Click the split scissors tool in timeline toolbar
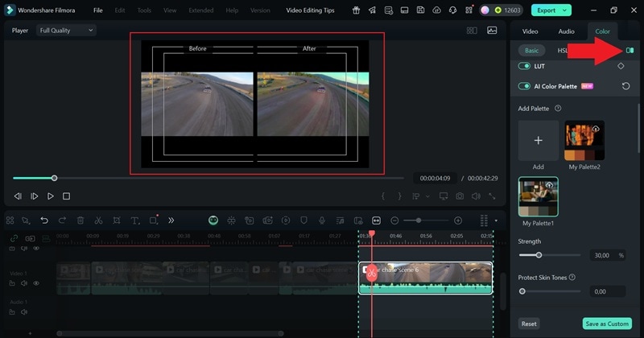Image resolution: width=644 pixels, height=338 pixels. click(x=98, y=221)
